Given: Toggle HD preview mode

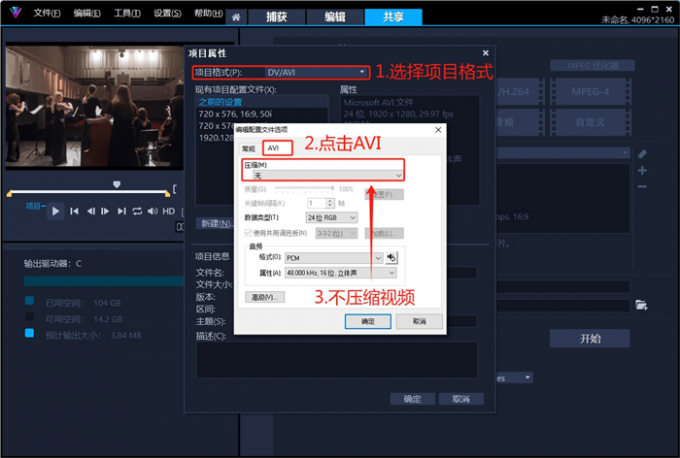Looking at the screenshot, I should click(169, 211).
